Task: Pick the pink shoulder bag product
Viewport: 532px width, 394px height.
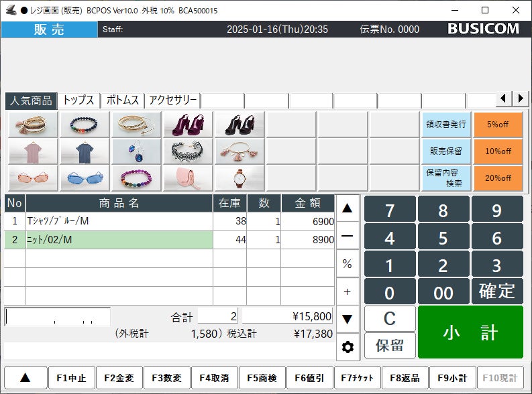Action: [188, 178]
